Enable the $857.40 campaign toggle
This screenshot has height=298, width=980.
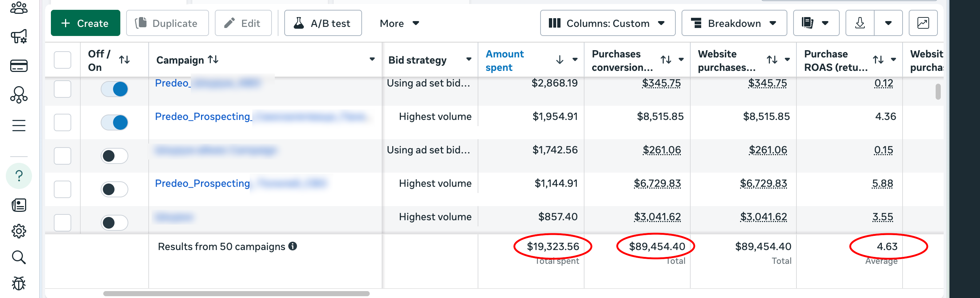[114, 223]
